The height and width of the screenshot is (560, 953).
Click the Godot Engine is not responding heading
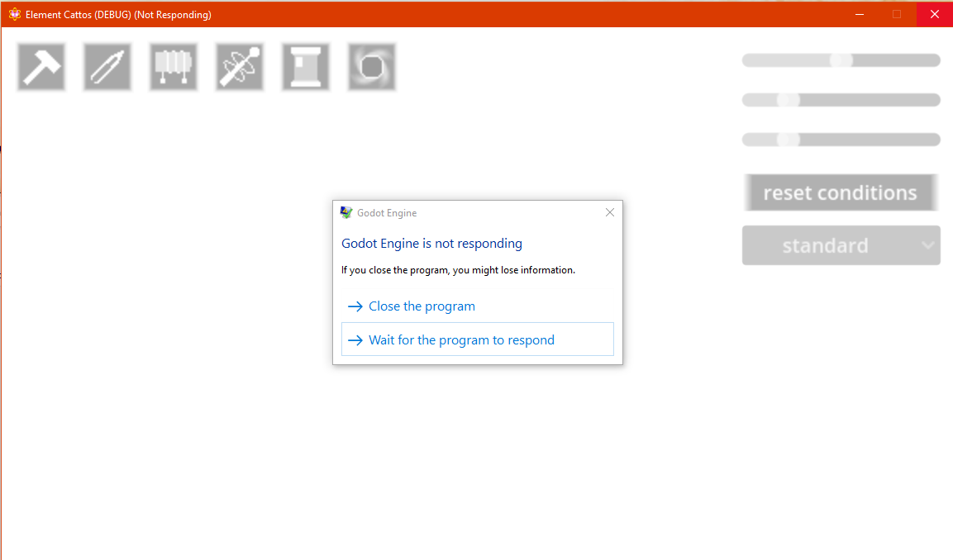431,244
